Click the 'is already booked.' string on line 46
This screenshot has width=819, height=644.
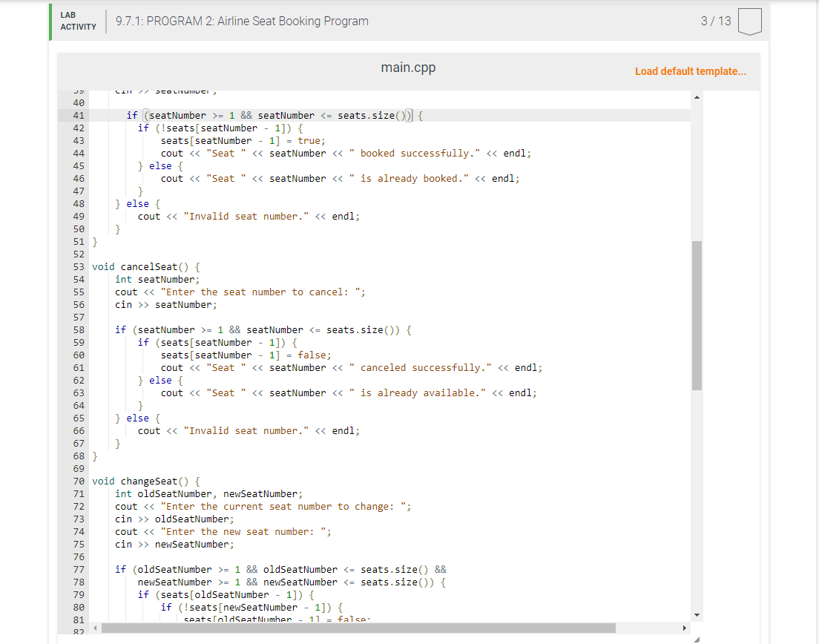[x=409, y=179]
